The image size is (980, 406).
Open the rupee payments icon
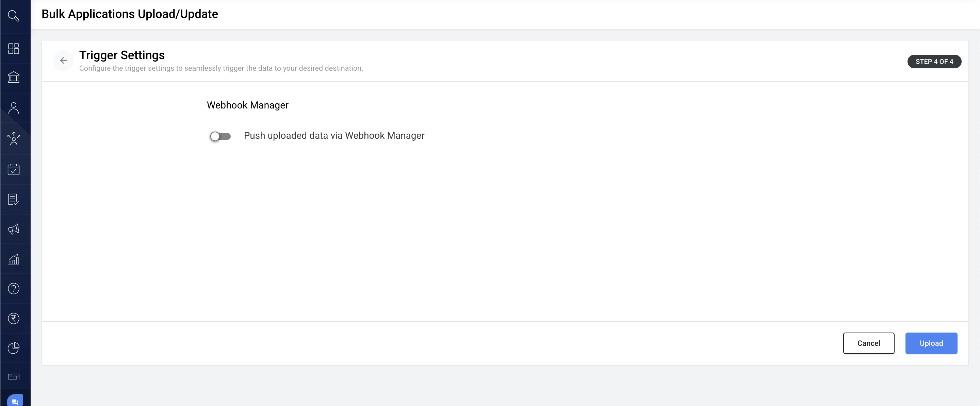tap(14, 318)
